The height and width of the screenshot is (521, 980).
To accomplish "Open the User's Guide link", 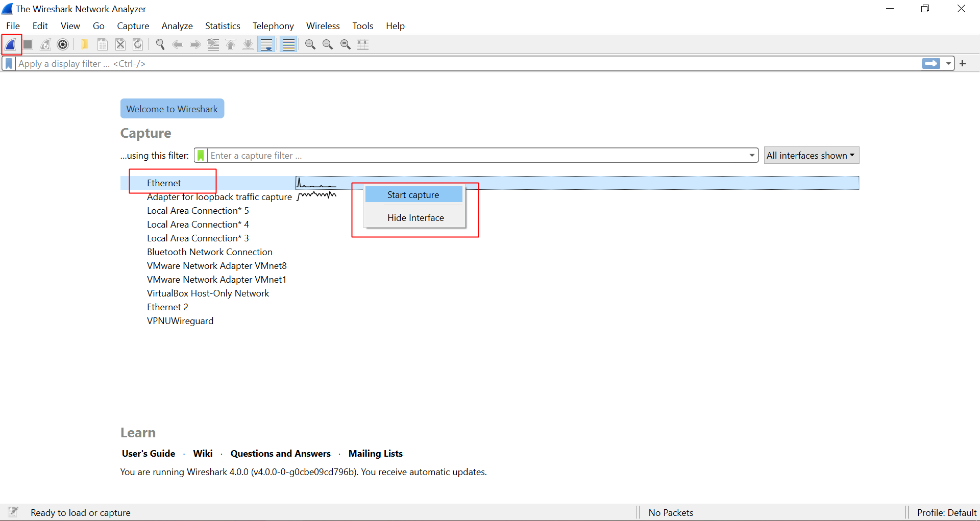I will pos(149,454).
